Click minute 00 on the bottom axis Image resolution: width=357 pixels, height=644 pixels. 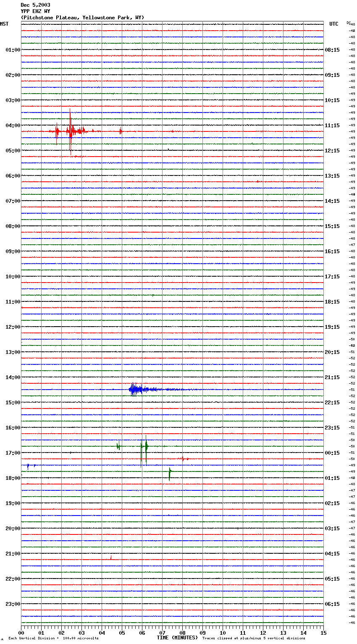point(21,633)
